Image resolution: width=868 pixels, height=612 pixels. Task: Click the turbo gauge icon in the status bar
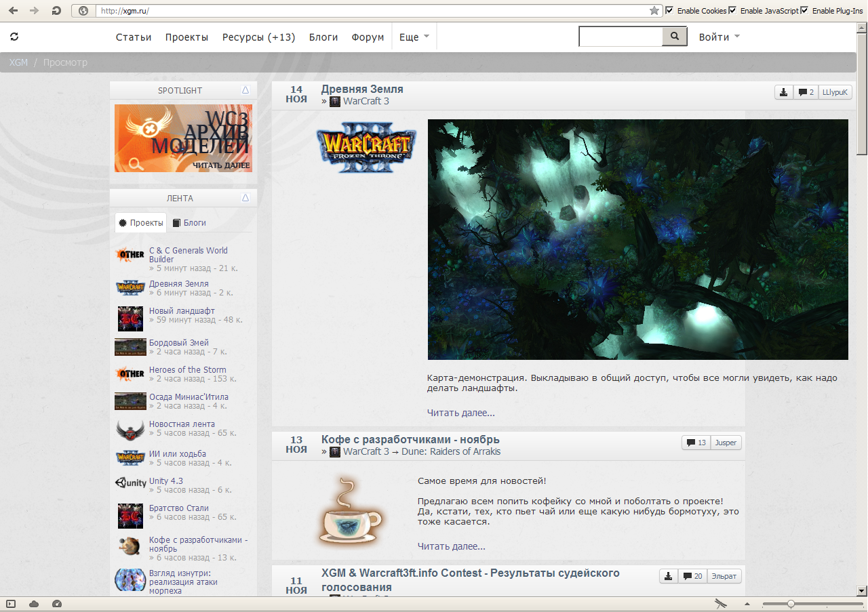pyautogui.click(x=57, y=604)
